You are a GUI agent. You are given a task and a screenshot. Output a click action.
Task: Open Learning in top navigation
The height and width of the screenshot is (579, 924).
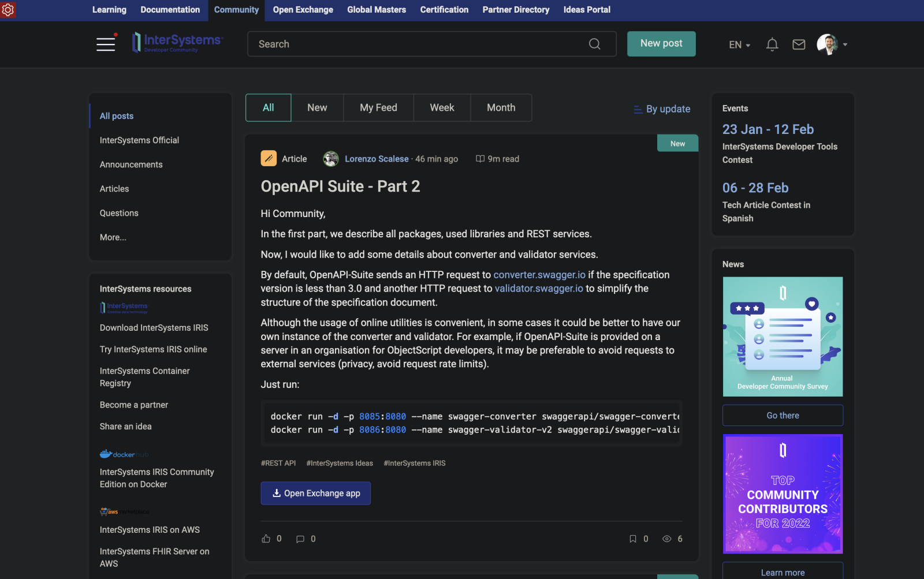[109, 10]
